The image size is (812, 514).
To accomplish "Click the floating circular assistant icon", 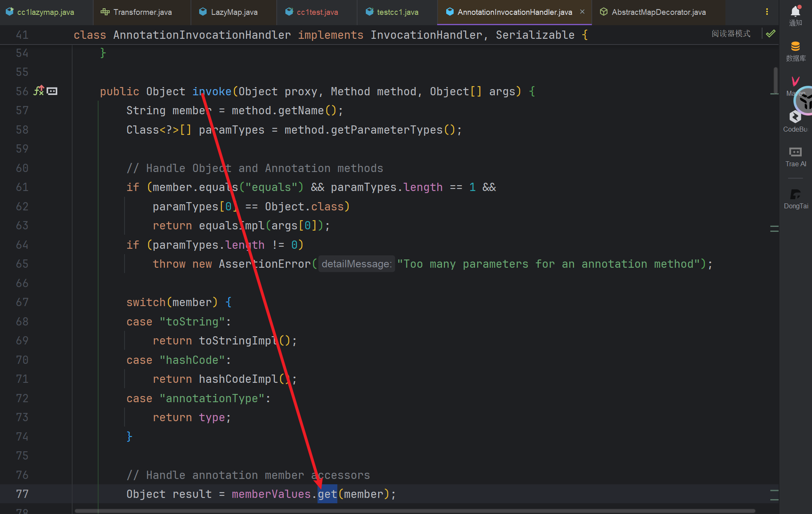I will pyautogui.click(x=806, y=101).
